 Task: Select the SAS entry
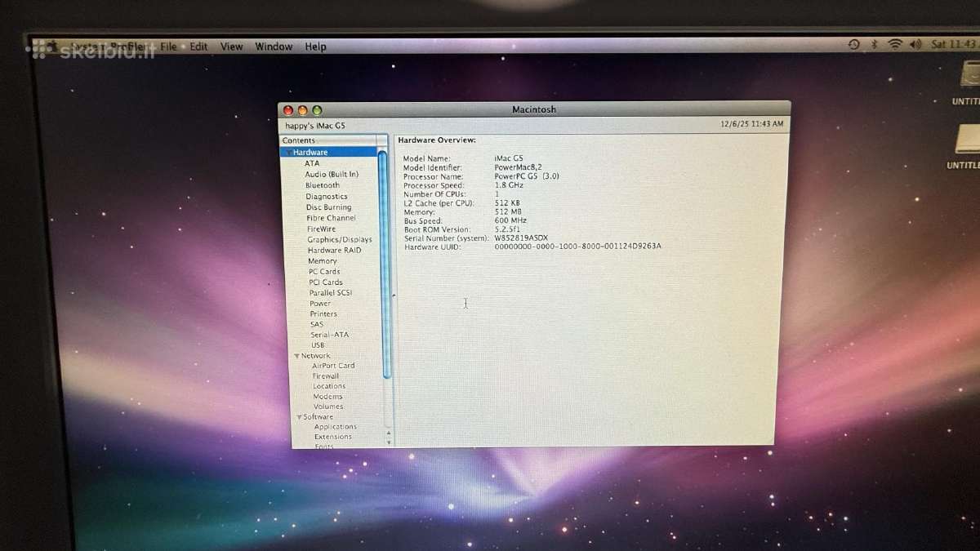point(317,325)
